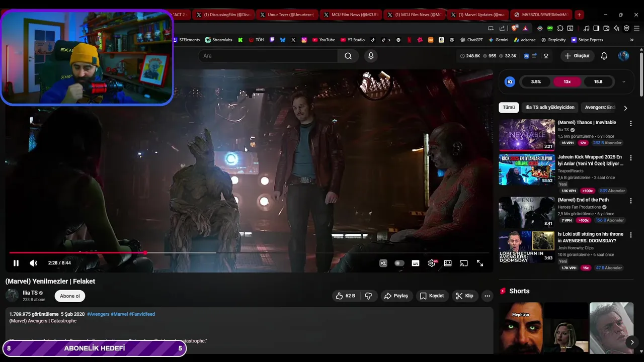Switch to the Umur Tezer browser tab

pos(287,15)
